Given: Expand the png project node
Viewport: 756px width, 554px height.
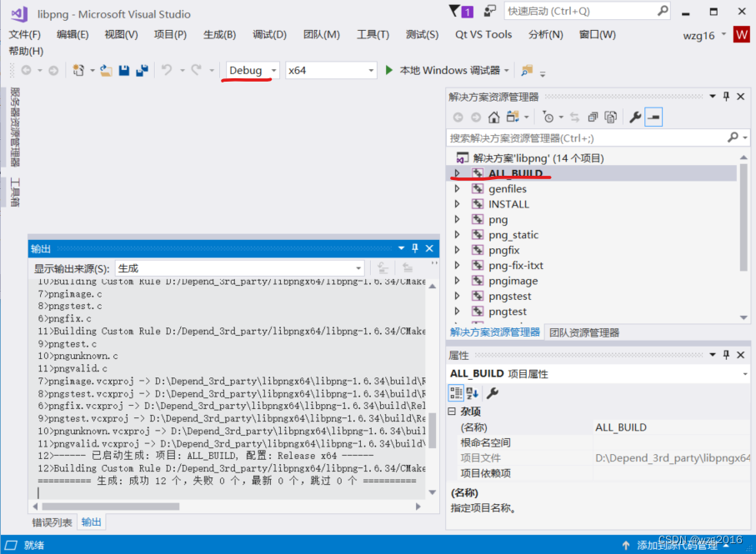Looking at the screenshot, I should (458, 219).
